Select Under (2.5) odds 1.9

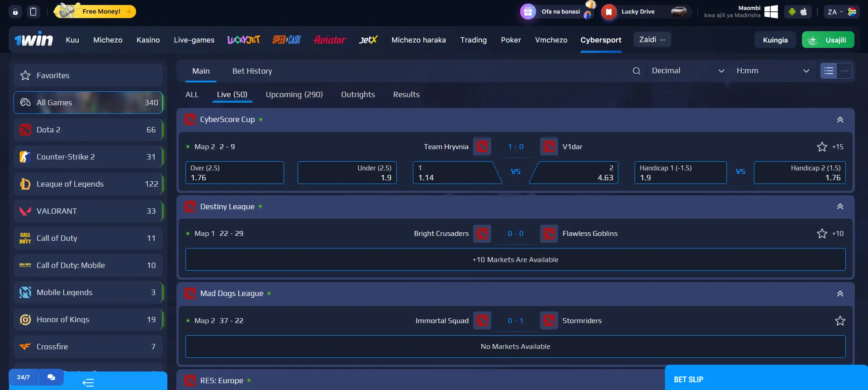347,173
